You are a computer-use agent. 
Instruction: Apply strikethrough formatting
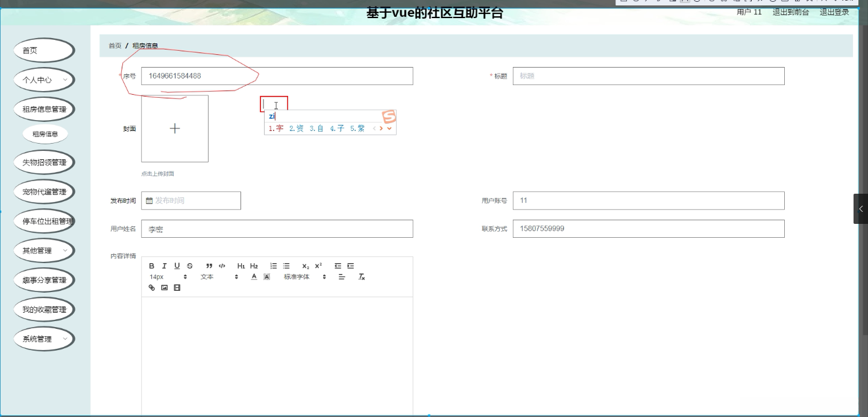click(190, 266)
